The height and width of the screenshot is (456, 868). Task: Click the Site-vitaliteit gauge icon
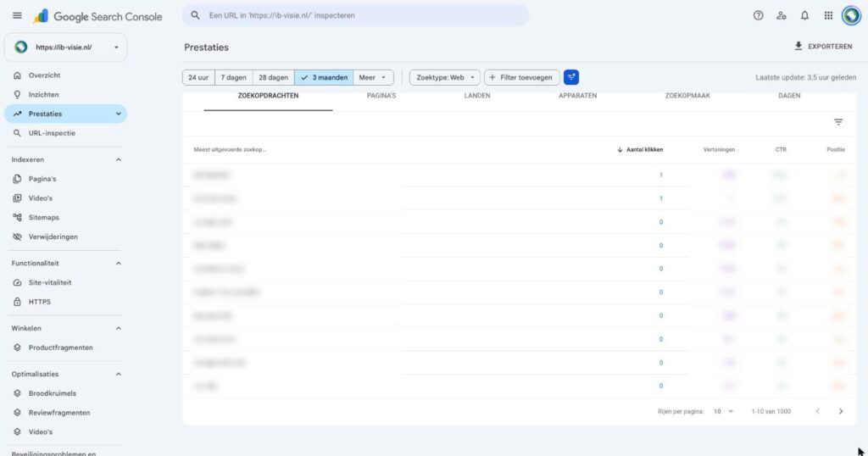[17, 282]
